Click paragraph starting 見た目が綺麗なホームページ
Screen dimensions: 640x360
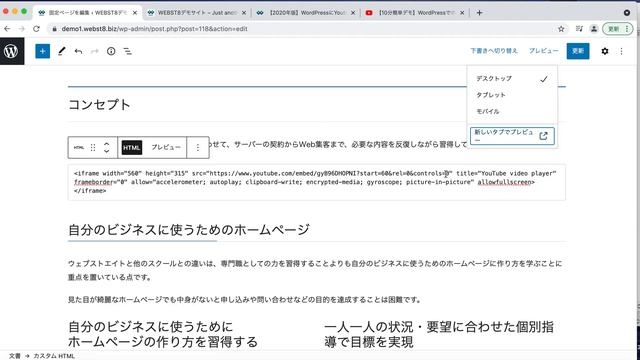pos(244,300)
